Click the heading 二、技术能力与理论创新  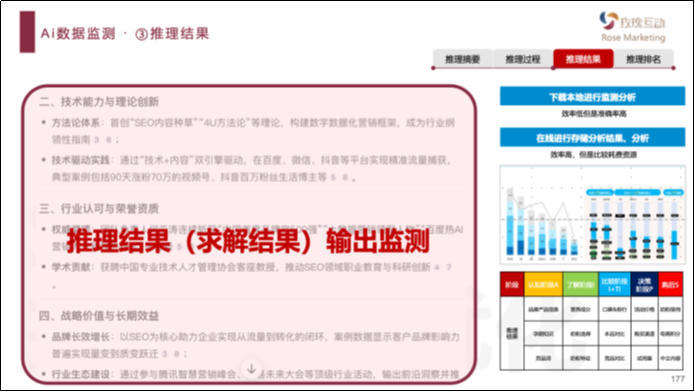point(99,102)
